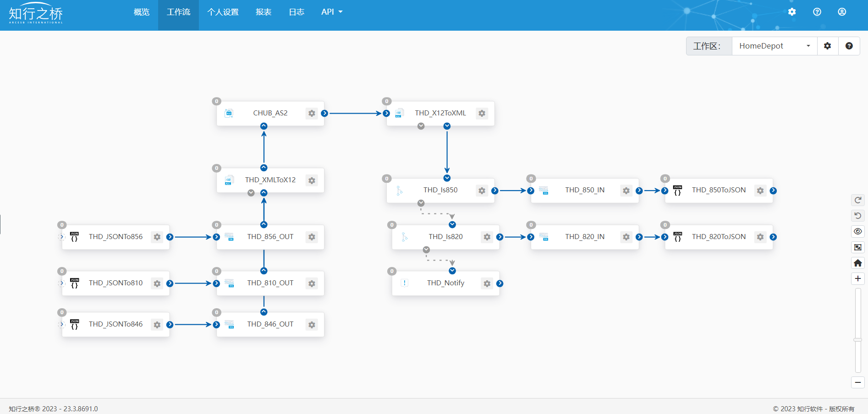Switch to the 概览 tab
This screenshot has width=868, height=414.
142,12
